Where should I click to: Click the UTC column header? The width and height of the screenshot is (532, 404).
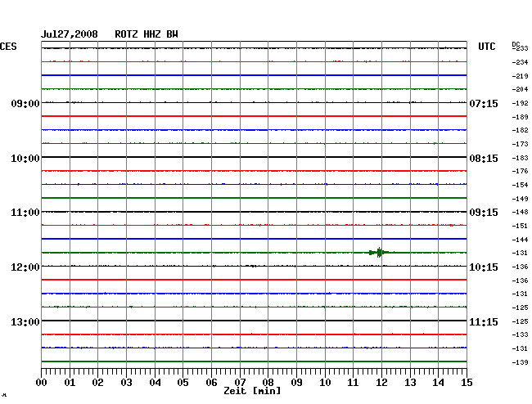click(x=486, y=47)
